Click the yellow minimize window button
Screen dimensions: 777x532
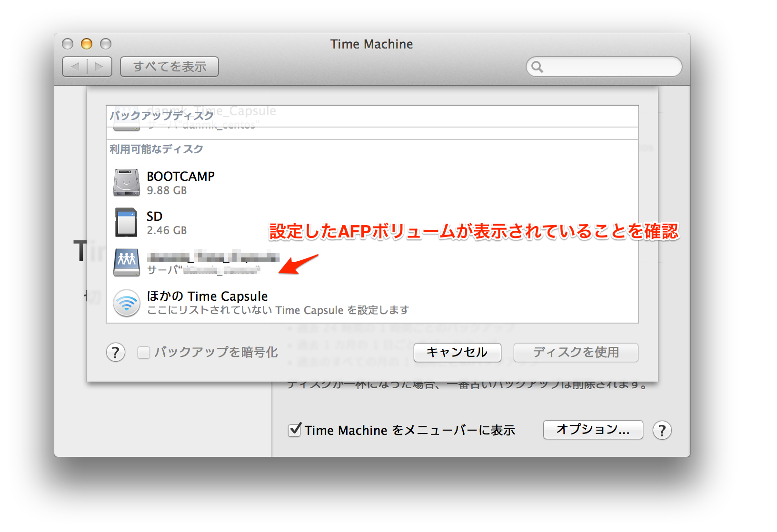pos(87,44)
